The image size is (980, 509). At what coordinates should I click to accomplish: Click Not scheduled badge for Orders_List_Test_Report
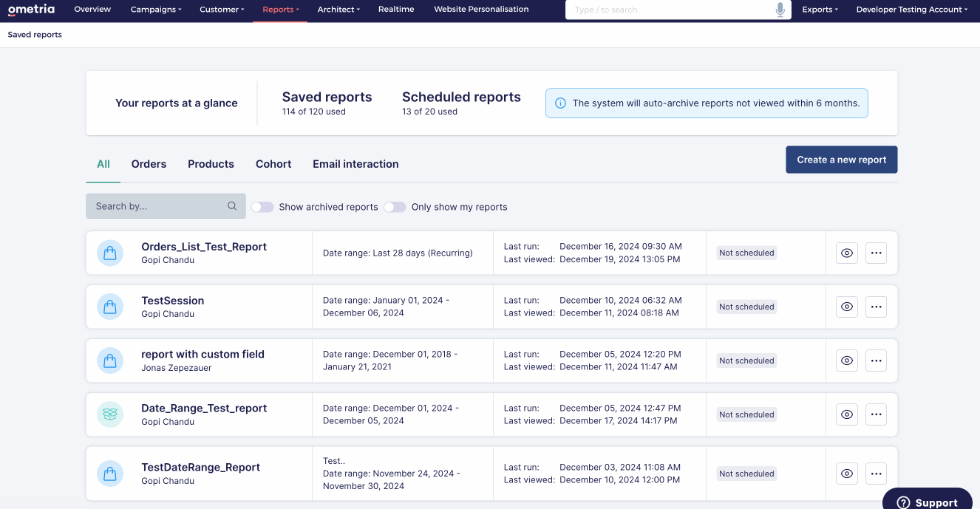pos(746,253)
